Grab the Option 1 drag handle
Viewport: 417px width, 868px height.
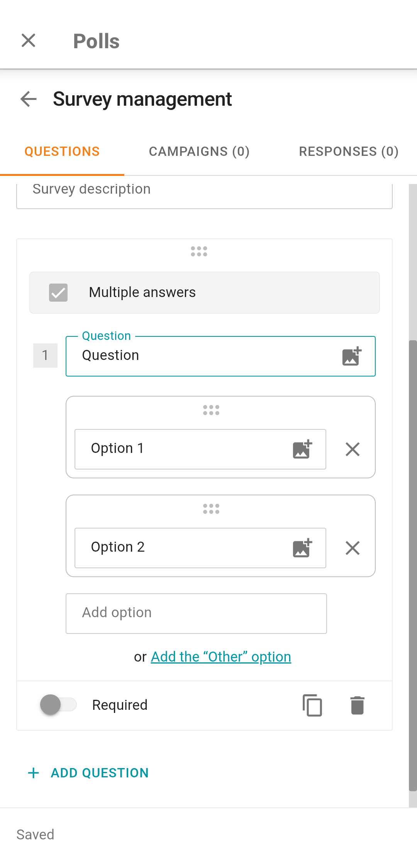pos(211,410)
